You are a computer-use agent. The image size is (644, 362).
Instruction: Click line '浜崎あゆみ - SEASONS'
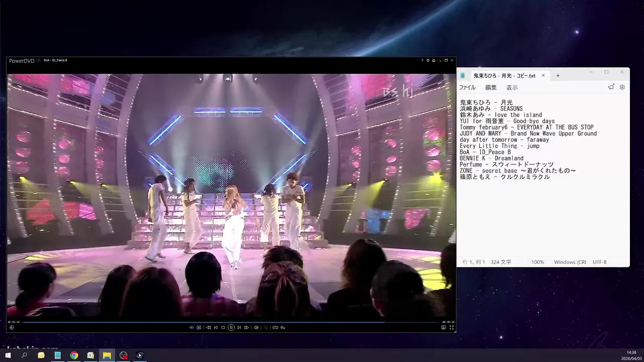(x=491, y=109)
